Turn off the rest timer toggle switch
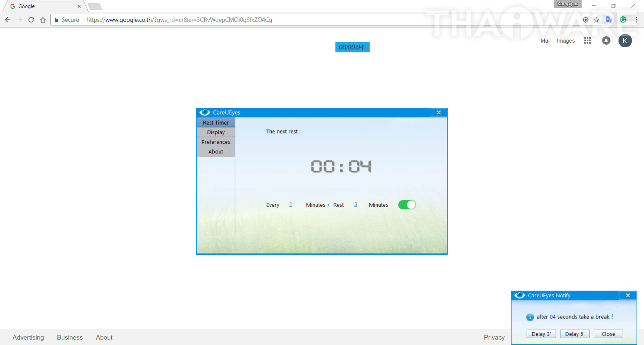This screenshot has width=644, height=345. 407,205
